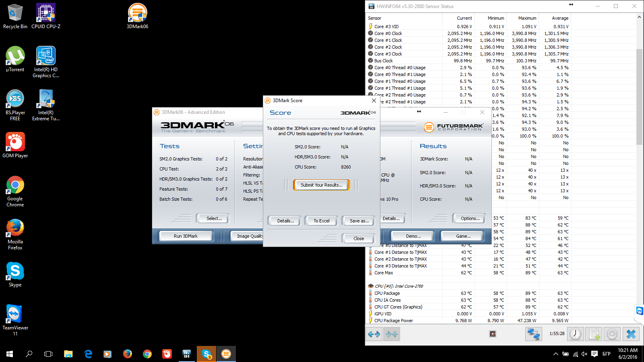Start BS.Player FREE from desktop

tap(15, 105)
